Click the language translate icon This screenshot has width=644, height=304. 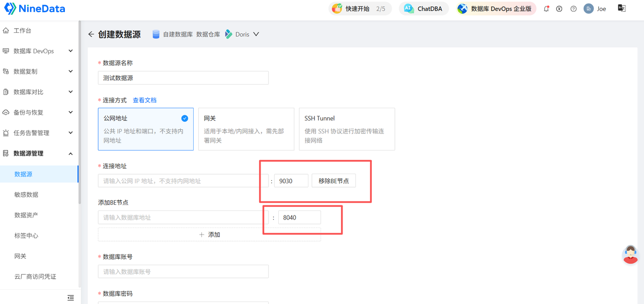click(622, 8)
